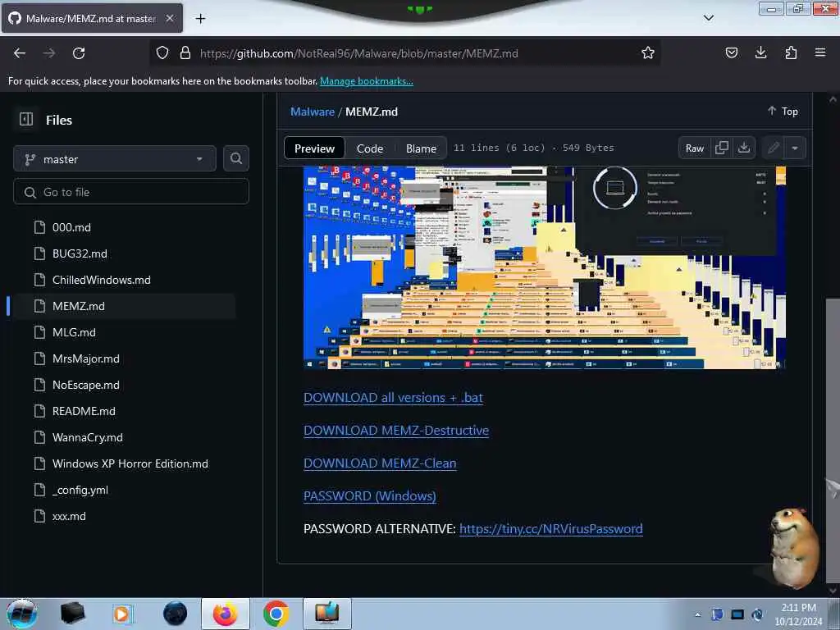Bookmark this page with the star icon
Viewport: 840px width, 630px height.
click(x=648, y=53)
